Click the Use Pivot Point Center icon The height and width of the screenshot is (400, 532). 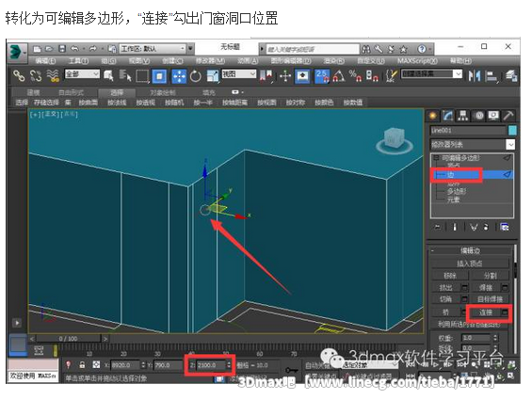click(x=266, y=75)
